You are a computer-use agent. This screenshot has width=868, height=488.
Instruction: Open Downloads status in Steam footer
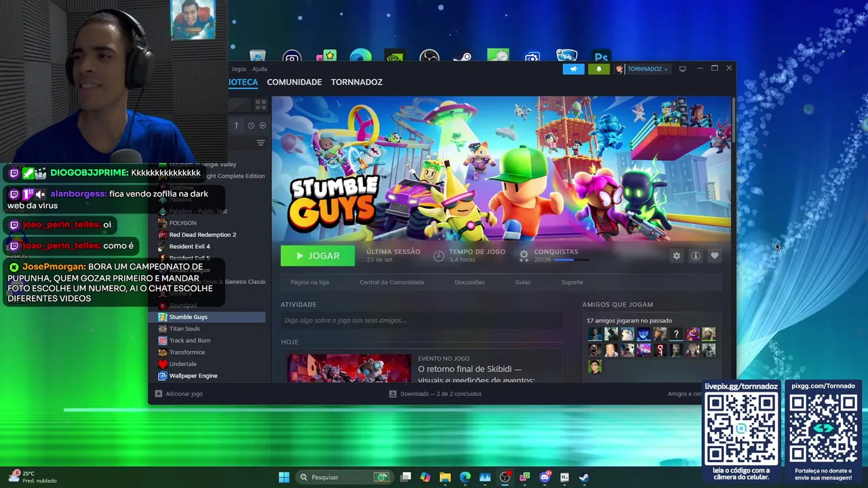tap(435, 394)
